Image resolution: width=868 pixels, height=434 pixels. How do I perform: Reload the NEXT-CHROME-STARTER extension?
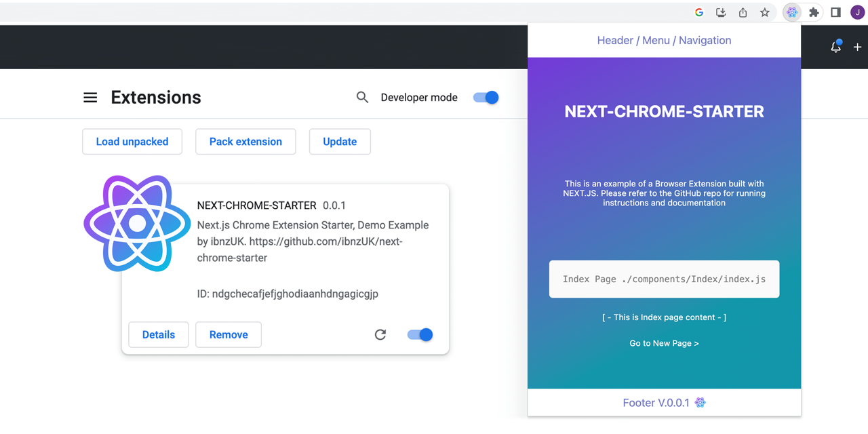pyautogui.click(x=380, y=334)
